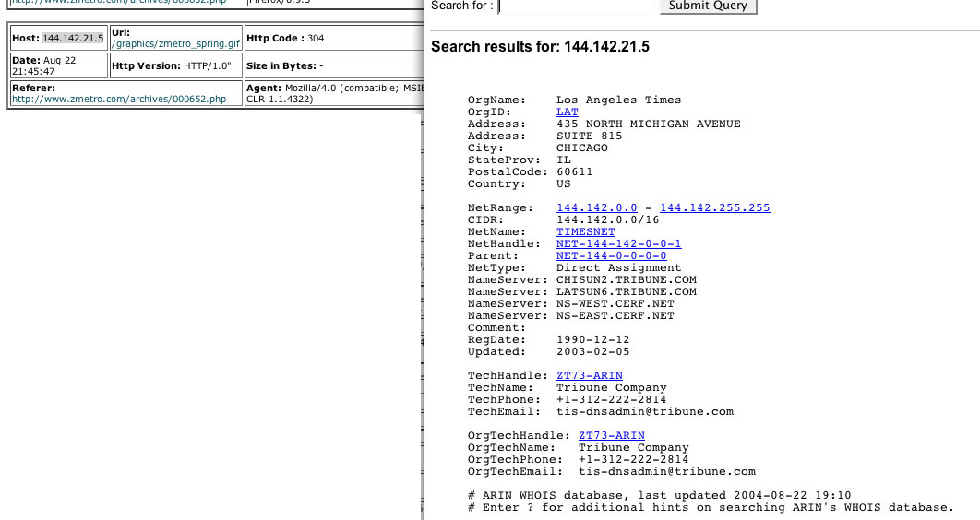The height and width of the screenshot is (520, 980).
Task: Click the additional hints comment line
Action: (711, 507)
